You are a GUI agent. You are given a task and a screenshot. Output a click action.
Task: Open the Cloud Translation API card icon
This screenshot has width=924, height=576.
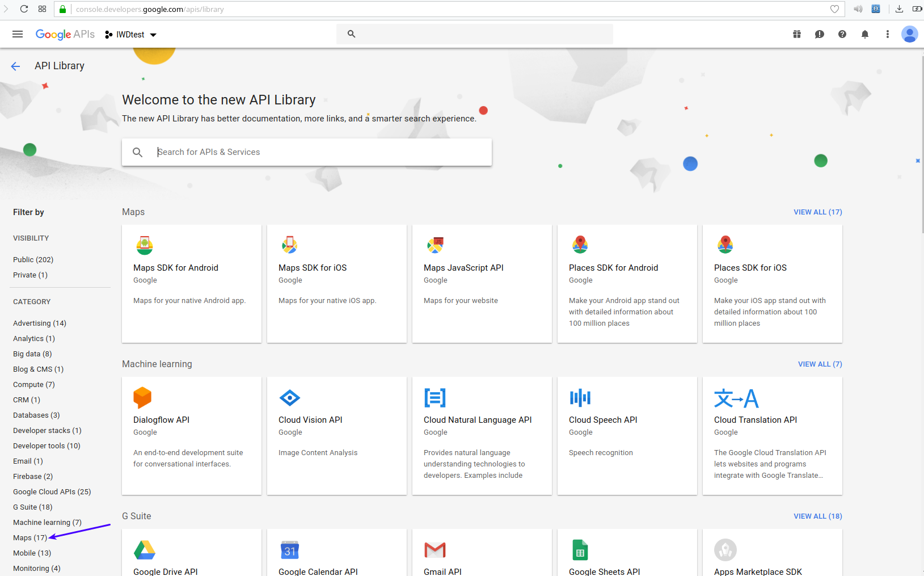[x=736, y=398]
